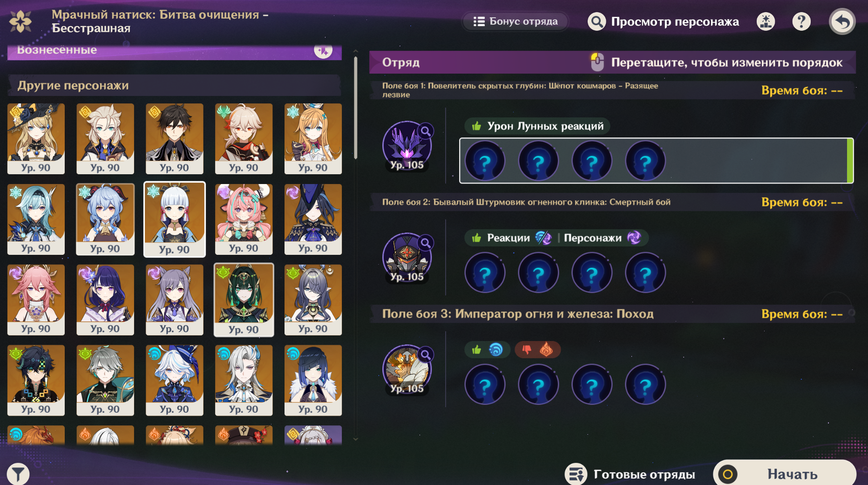
Task: Select second empty slot in Battlefield 2
Action: tap(538, 273)
